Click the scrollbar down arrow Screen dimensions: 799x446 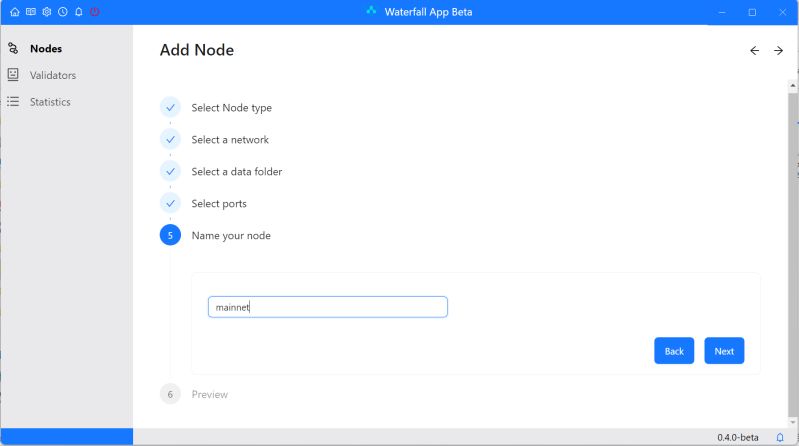pos(792,422)
